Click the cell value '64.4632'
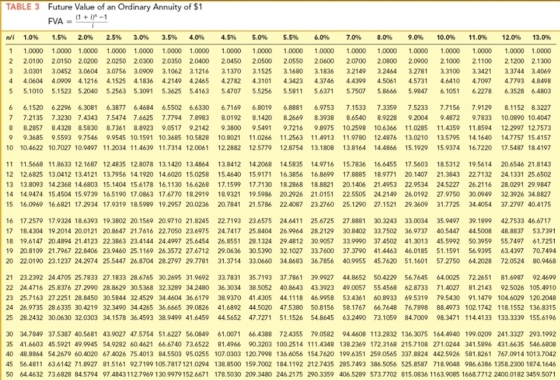This screenshot has width=560, height=380. tap(31, 375)
